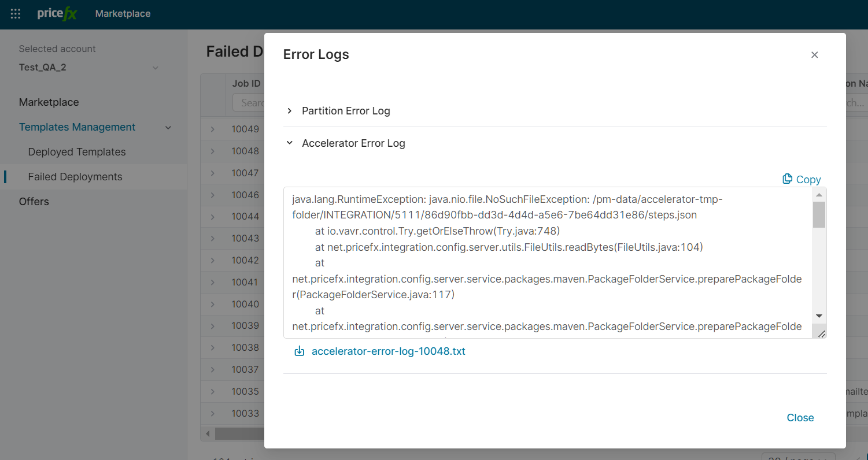Click the resize grip at the log box corner

(x=822, y=332)
